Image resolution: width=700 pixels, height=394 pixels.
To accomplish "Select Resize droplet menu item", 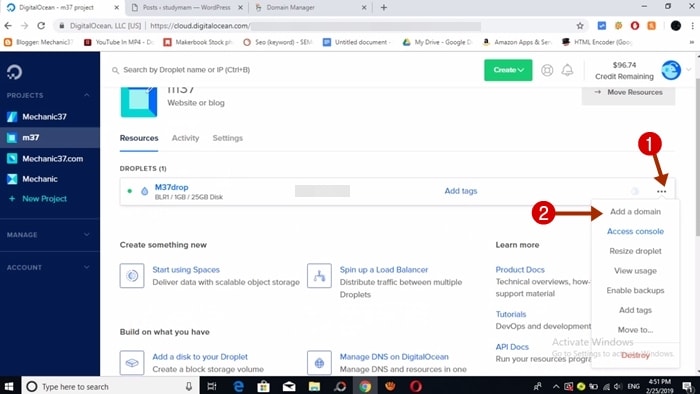I will click(635, 251).
